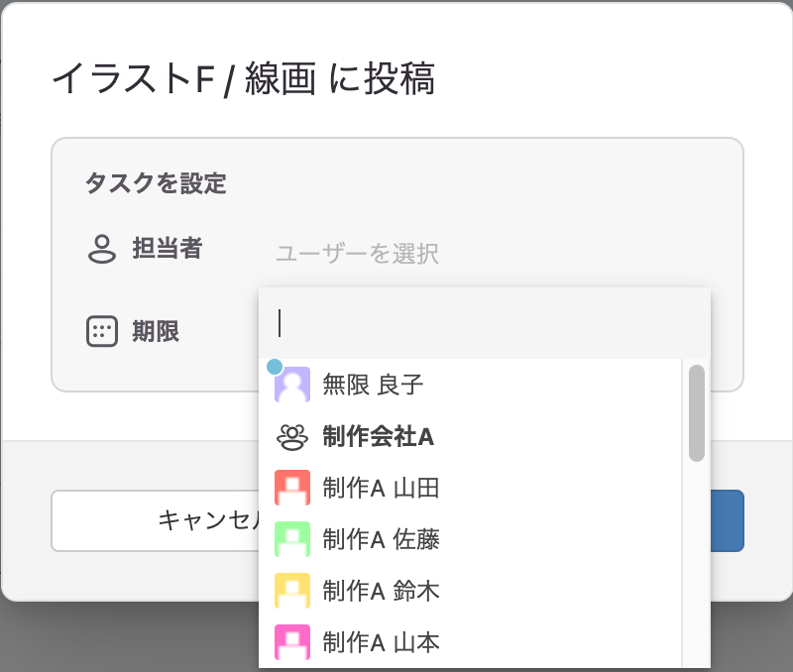Screen dimensions: 793x672
Task: Click the 担当者 person icon
Action: pyautogui.click(x=102, y=249)
